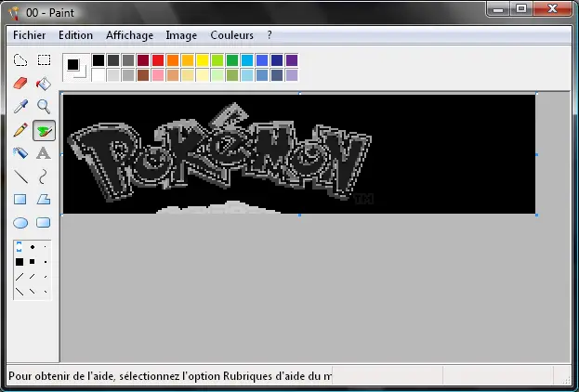579x392 pixels.
Task: Pick the yellow color swatch
Action: 203,60
